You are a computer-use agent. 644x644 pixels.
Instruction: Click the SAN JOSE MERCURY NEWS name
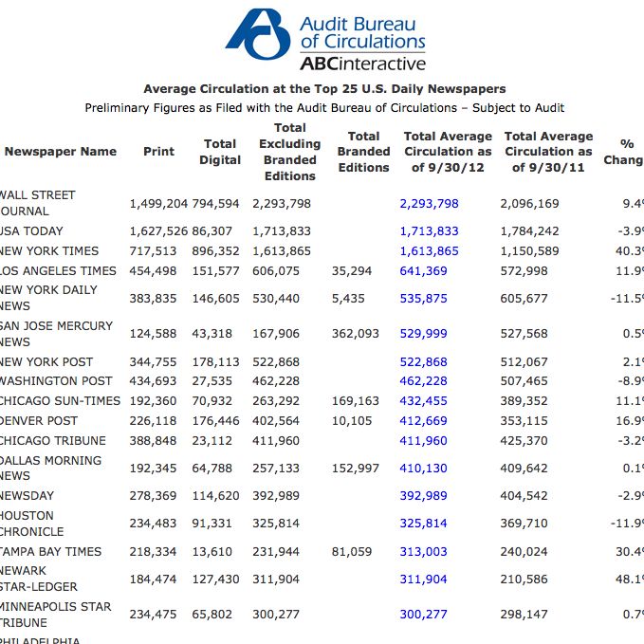[x=56, y=334]
